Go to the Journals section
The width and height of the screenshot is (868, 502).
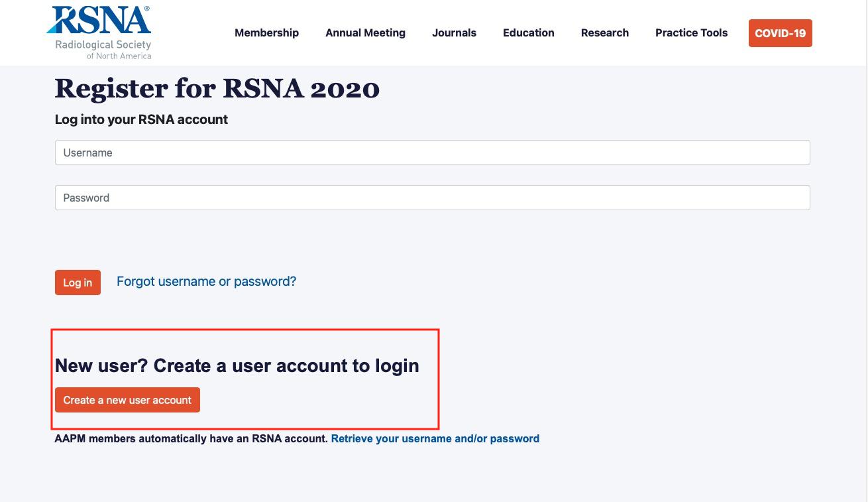(454, 32)
